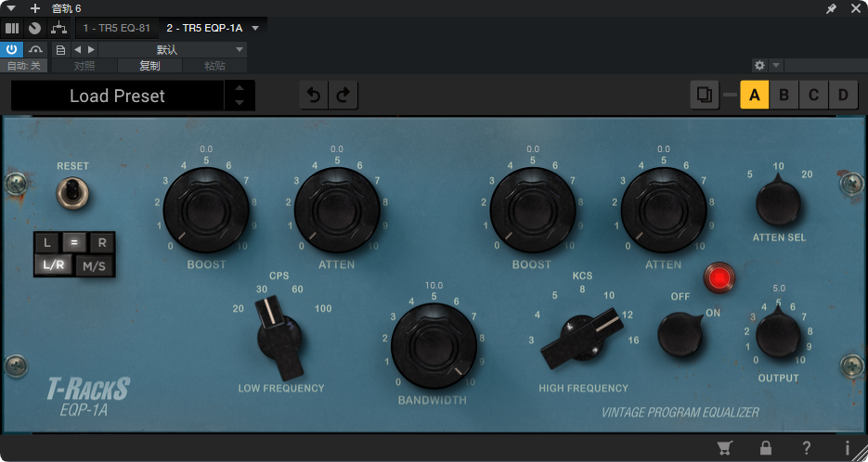This screenshot has height=462, width=868.
Task: Open the settings gear icon
Action: pyautogui.click(x=759, y=65)
